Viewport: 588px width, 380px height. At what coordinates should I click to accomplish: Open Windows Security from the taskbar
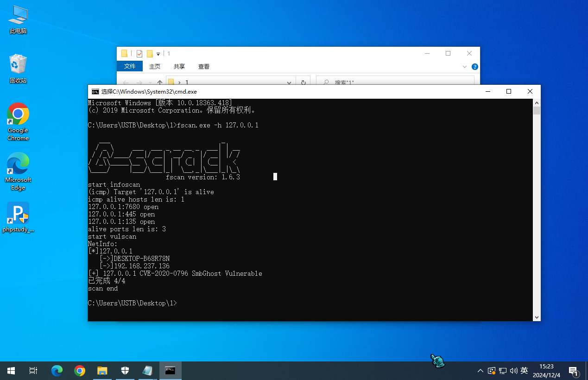coord(125,371)
